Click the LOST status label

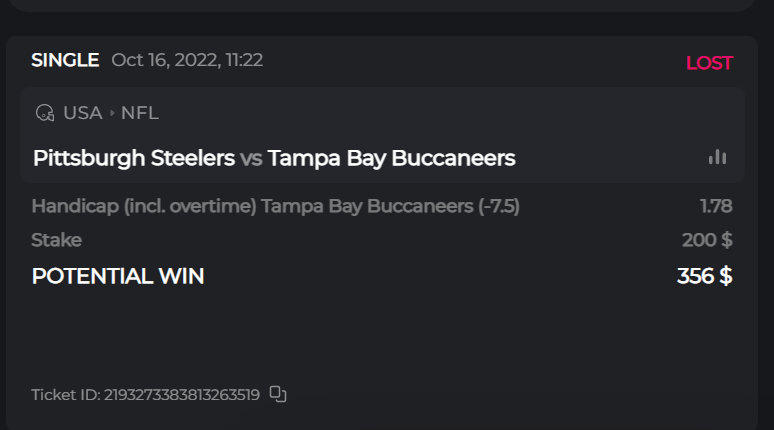click(x=709, y=63)
